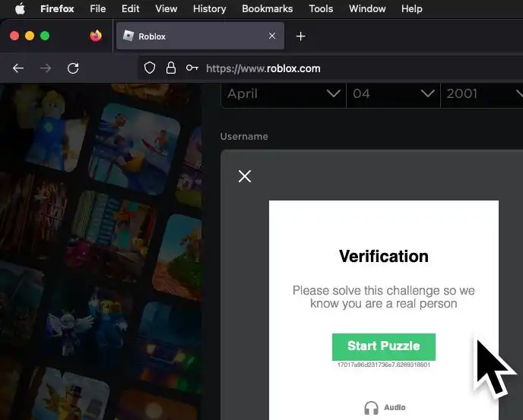Open a new tab with the plus button

coord(300,36)
